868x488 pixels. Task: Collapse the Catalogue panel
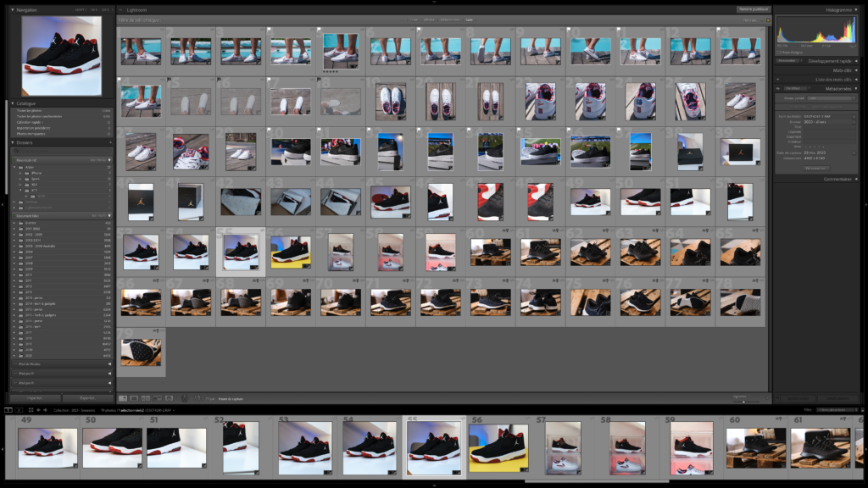coord(13,103)
